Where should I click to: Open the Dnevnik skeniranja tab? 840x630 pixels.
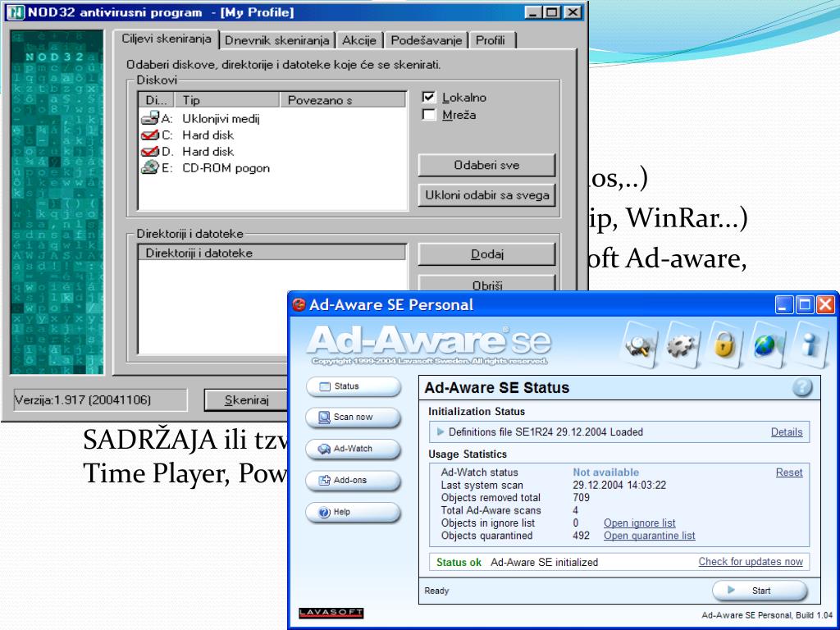click(x=277, y=40)
